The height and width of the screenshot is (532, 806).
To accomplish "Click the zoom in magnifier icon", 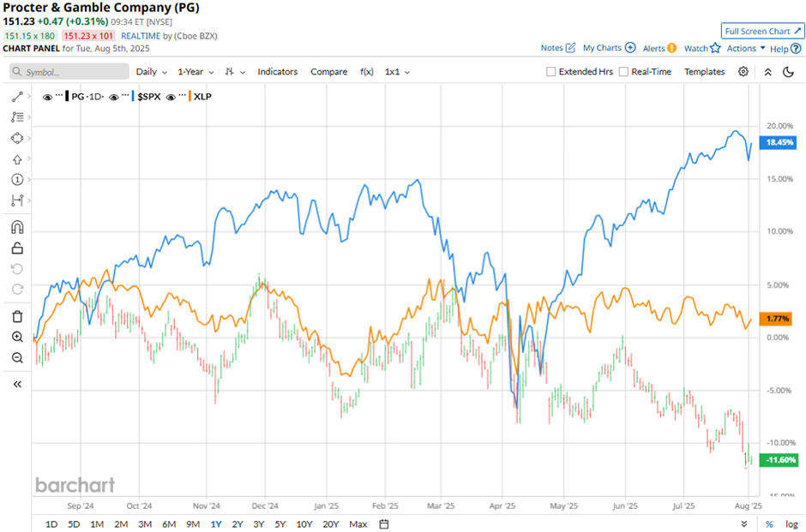I will pos(17,337).
